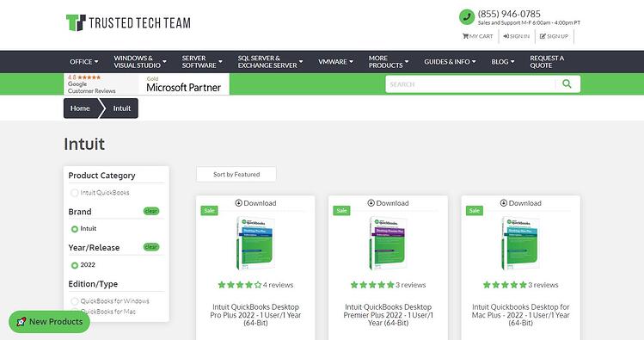Focus the Search input field

point(470,83)
